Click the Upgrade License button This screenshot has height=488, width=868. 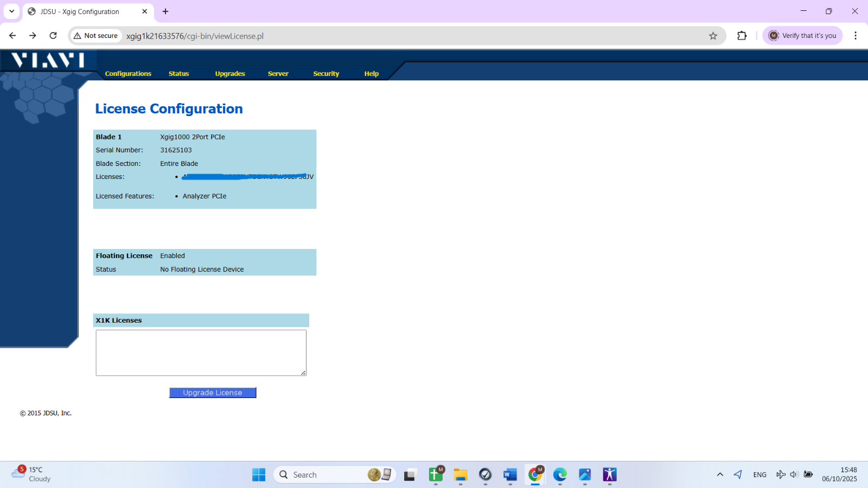(213, 393)
